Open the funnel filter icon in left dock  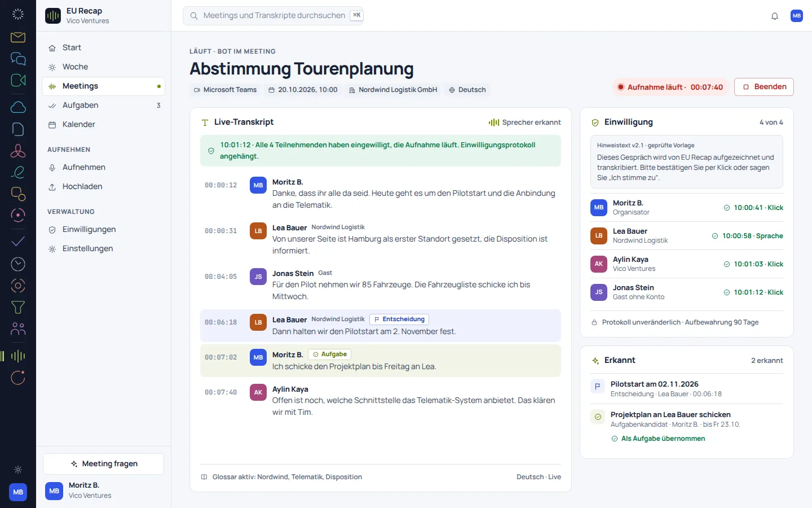pos(18,307)
